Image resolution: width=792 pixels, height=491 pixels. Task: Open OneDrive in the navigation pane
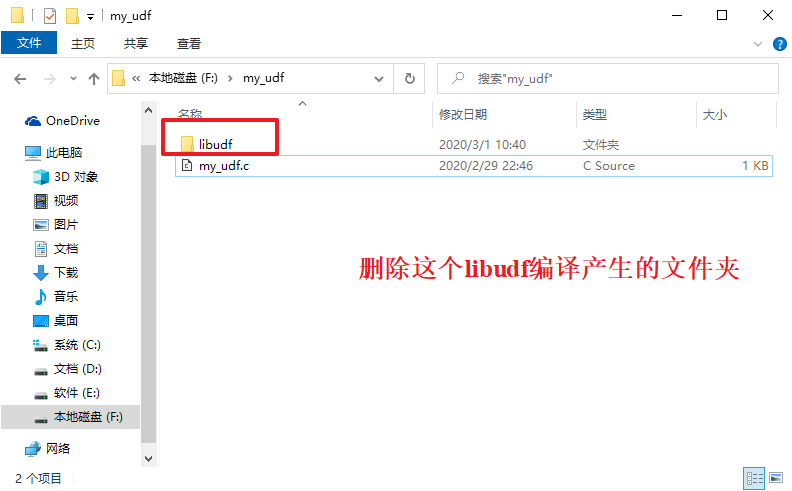62,121
